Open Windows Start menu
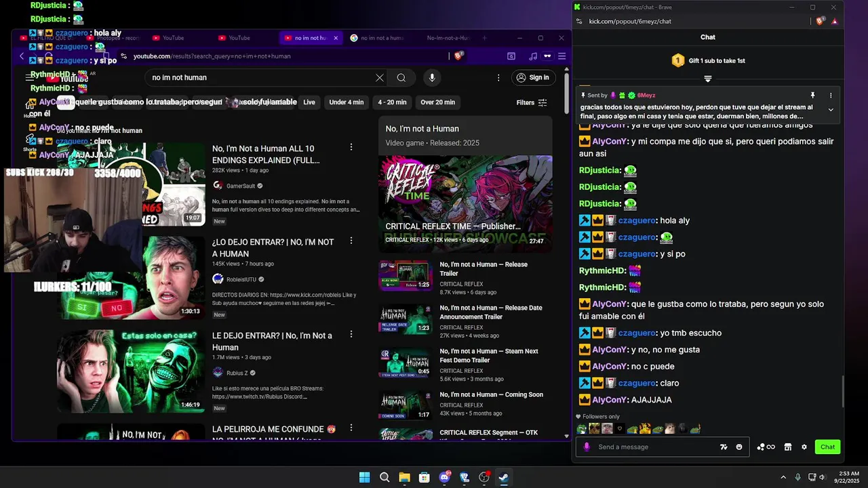The image size is (868, 488). [x=364, y=477]
